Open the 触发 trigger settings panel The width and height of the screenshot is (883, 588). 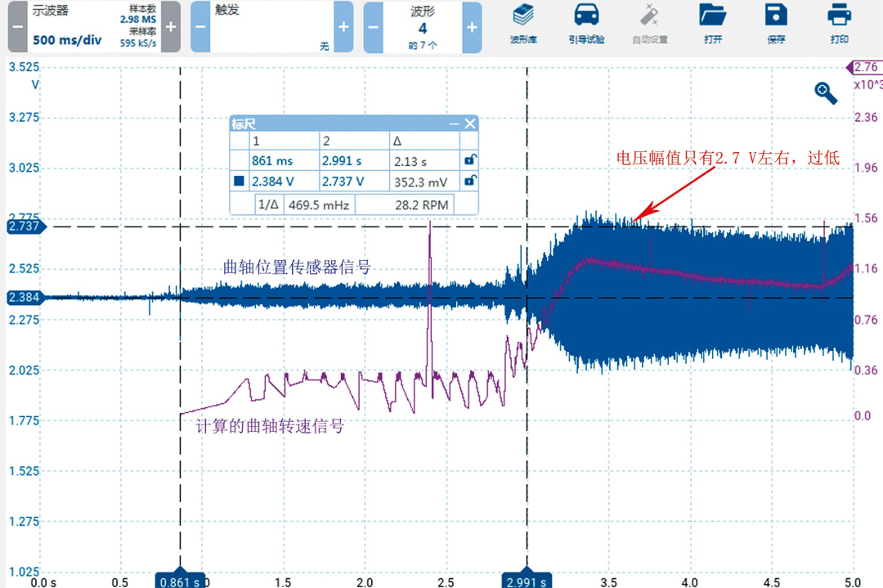pyautogui.click(x=272, y=27)
